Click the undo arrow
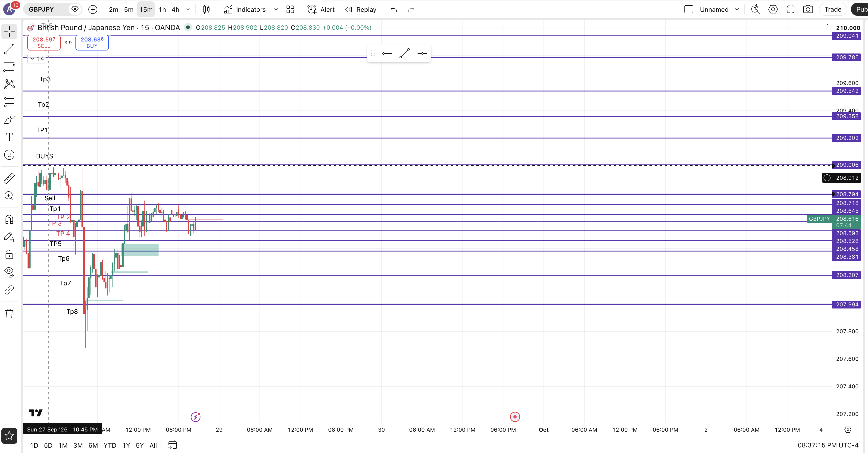868x453 pixels. [x=393, y=9]
